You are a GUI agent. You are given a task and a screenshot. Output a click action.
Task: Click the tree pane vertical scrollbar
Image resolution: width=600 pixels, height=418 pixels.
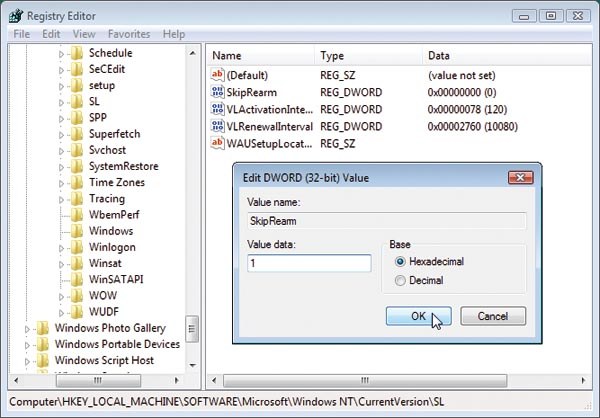point(193,200)
